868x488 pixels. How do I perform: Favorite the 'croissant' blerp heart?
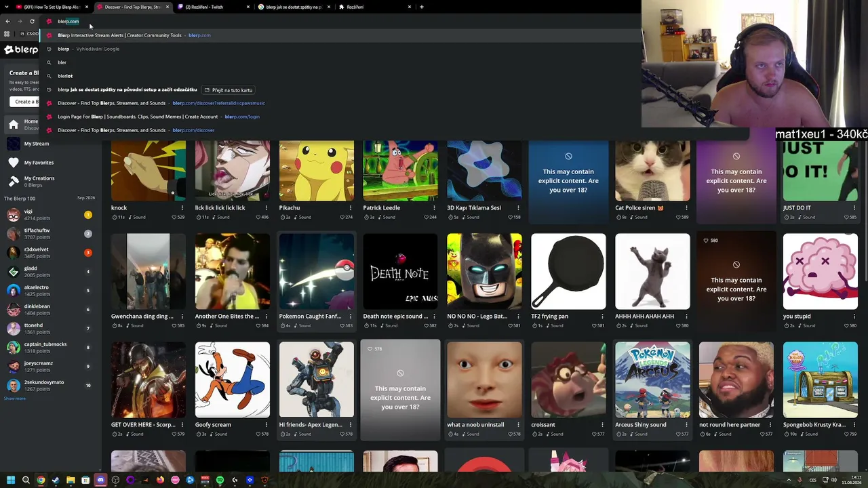tap(593, 434)
